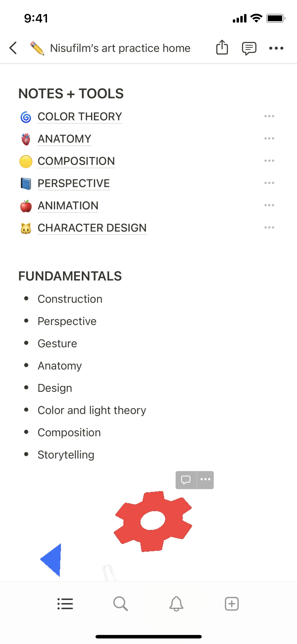Viewport: 297px width, 644px height.
Task: Tap the CHARACTER DESIGN cat icon
Action: click(x=26, y=228)
